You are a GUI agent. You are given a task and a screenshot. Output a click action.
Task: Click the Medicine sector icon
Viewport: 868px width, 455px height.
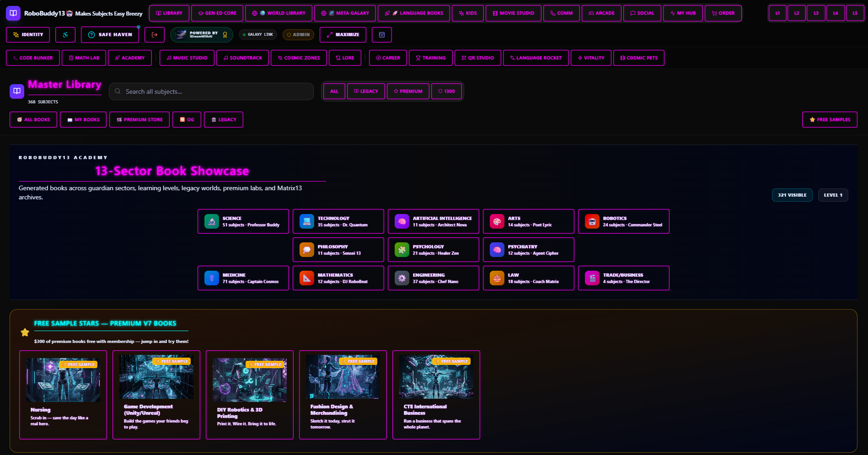(212, 278)
